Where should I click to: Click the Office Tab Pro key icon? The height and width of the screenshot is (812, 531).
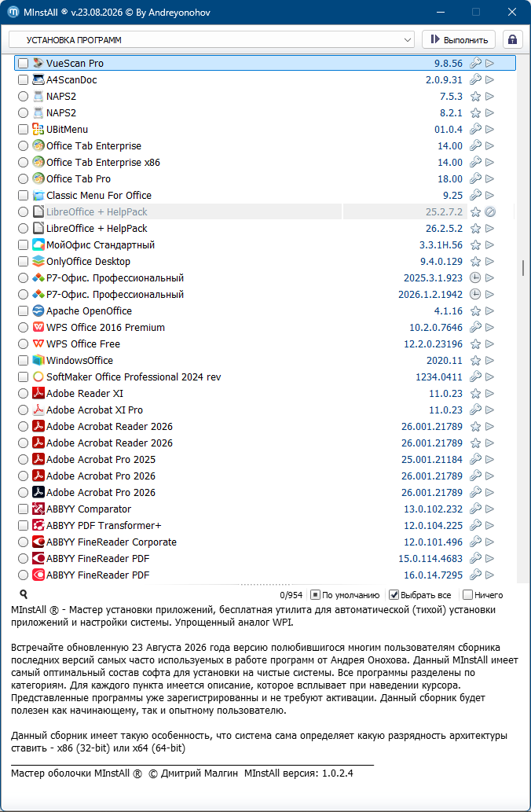475,178
